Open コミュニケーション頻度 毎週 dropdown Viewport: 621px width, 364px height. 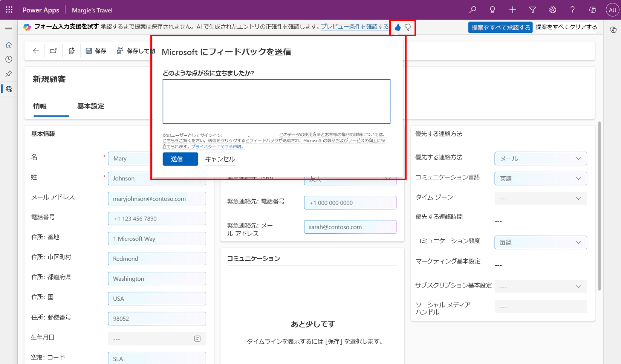[x=541, y=242]
